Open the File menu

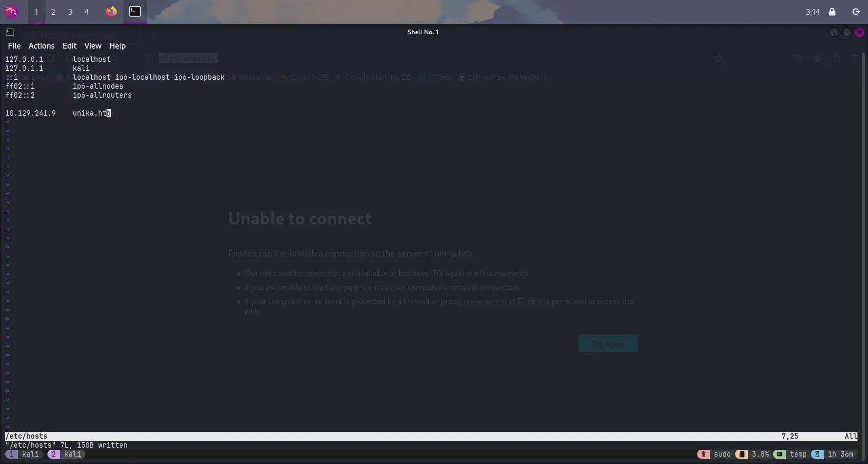pyautogui.click(x=14, y=46)
